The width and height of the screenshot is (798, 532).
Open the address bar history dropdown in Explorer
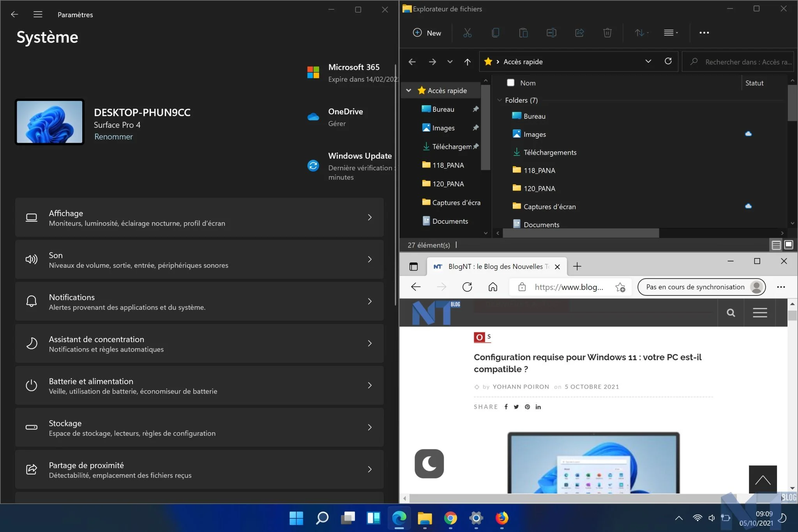click(648, 61)
